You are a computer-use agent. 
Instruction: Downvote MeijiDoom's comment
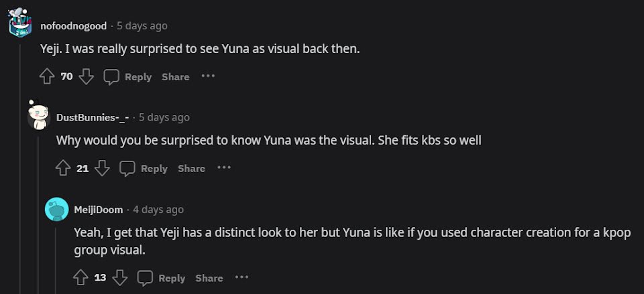tap(120, 278)
